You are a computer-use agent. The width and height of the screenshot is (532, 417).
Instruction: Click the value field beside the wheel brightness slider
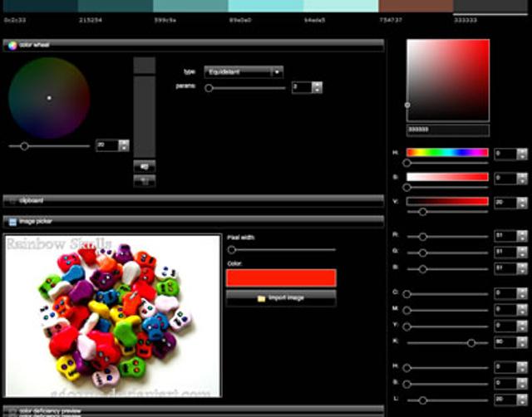[x=107, y=145]
